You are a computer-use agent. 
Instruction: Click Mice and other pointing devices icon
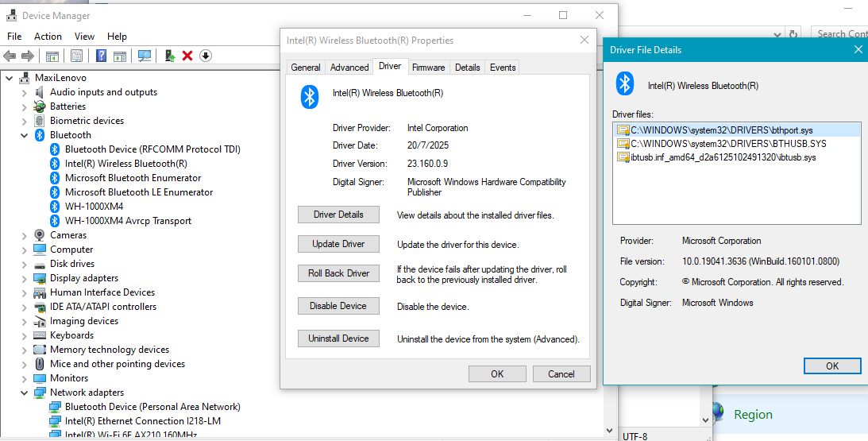click(39, 364)
